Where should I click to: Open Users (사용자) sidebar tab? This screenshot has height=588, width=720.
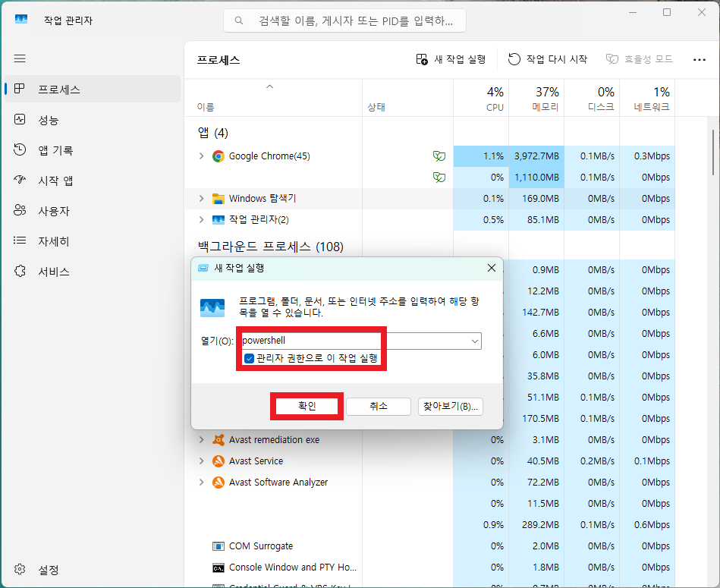click(x=93, y=211)
